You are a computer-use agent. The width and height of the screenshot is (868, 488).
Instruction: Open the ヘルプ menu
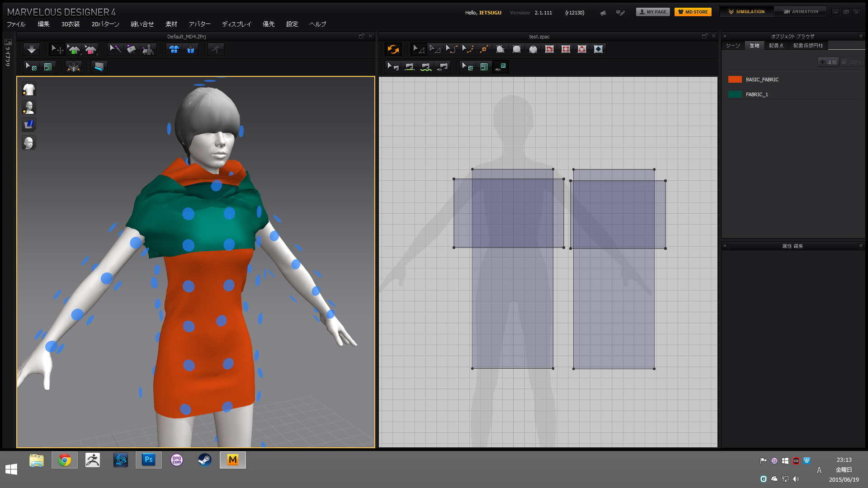pyautogui.click(x=318, y=24)
